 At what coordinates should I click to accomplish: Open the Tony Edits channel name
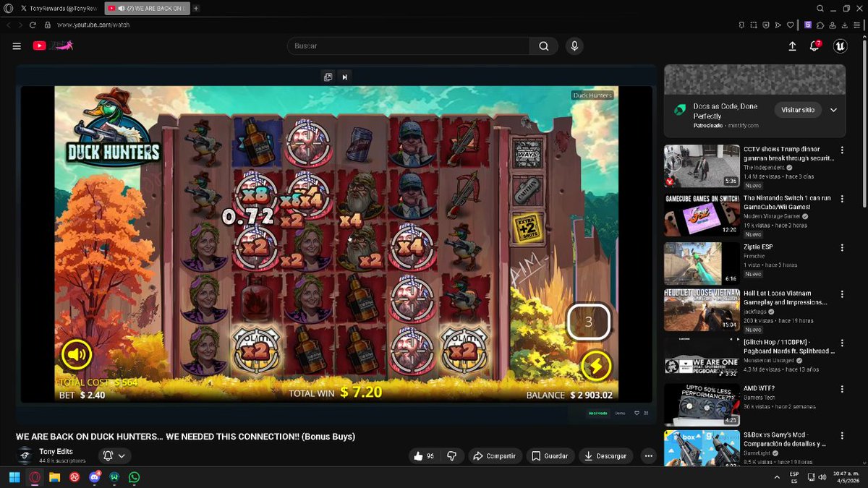56,451
